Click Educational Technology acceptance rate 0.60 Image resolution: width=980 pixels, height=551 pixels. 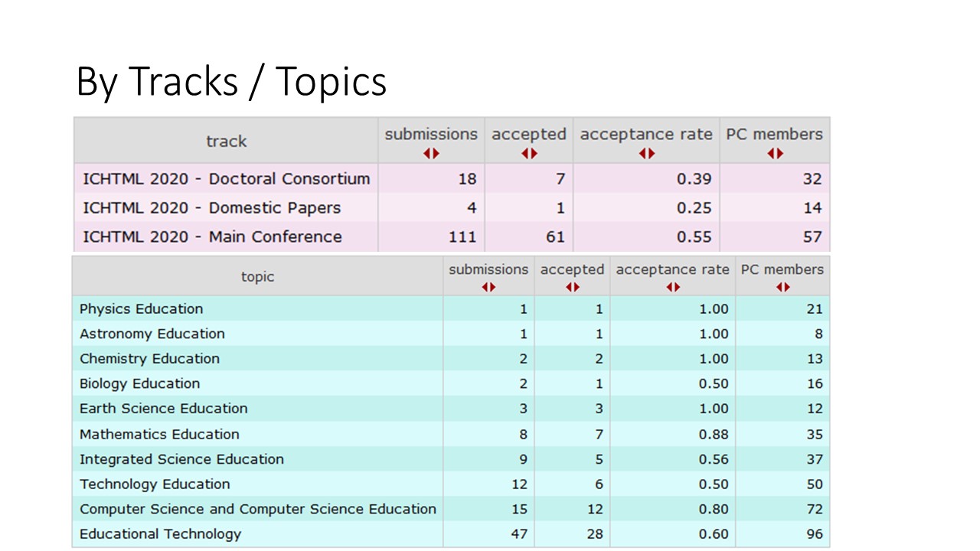[714, 533]
